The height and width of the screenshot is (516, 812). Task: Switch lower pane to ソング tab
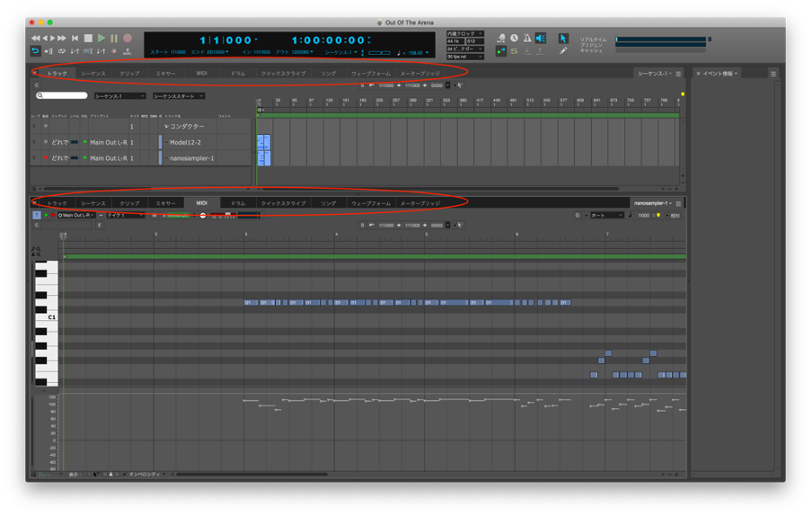329,203
